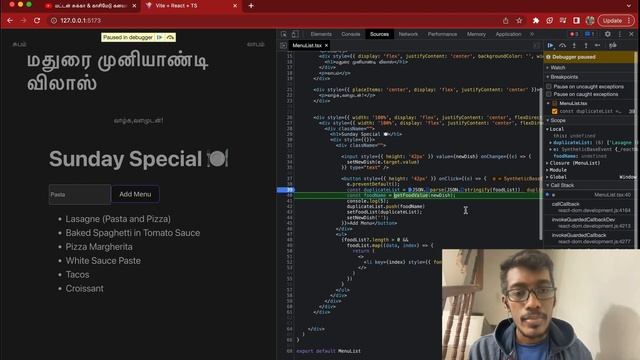Switch to the Elements tab
Viewport: 640px width, 360px height.
(x=321, y=34)
